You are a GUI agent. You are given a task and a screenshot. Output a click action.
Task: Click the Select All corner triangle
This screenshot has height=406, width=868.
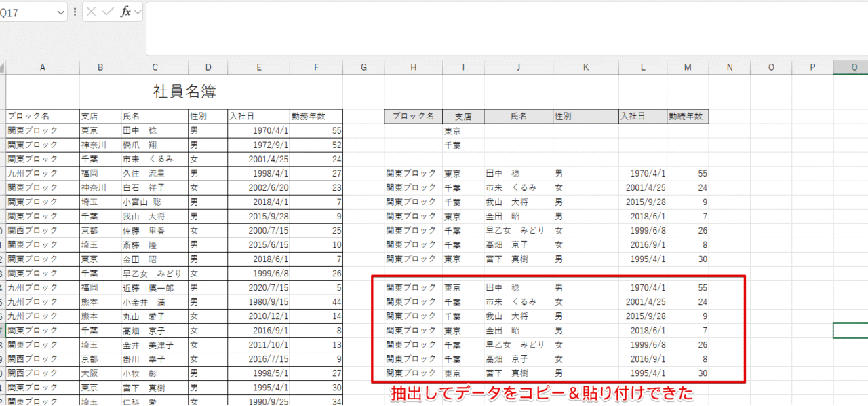coord(2,67)
